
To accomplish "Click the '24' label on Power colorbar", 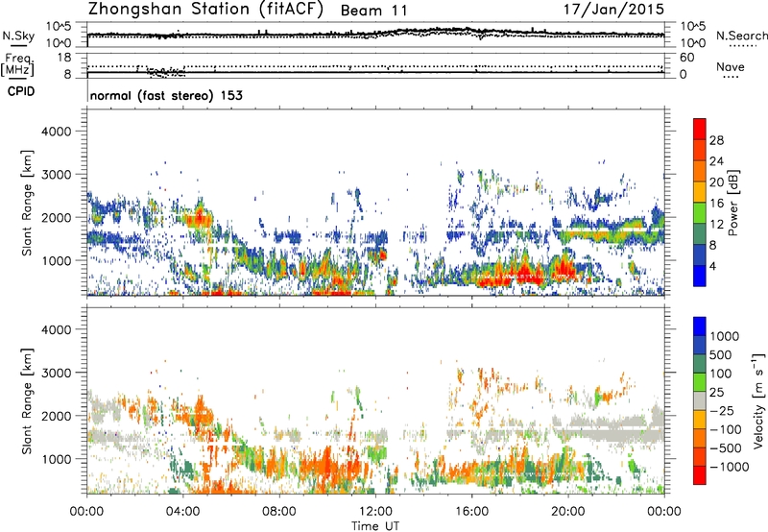I will [x=716, y=161].
